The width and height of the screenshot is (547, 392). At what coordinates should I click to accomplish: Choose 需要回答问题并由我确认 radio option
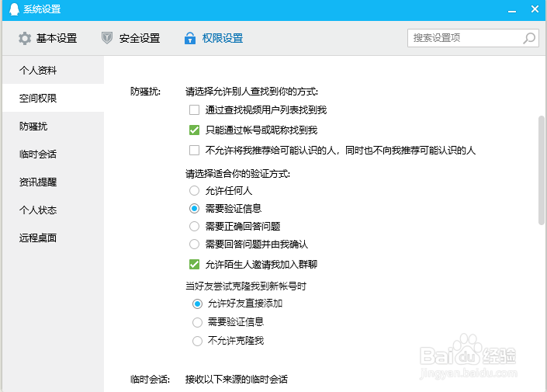(194, 244)
